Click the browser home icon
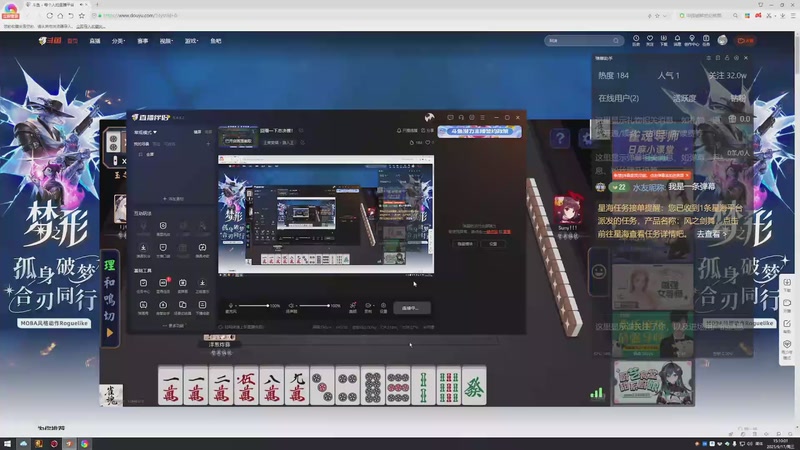 (60, 16)
